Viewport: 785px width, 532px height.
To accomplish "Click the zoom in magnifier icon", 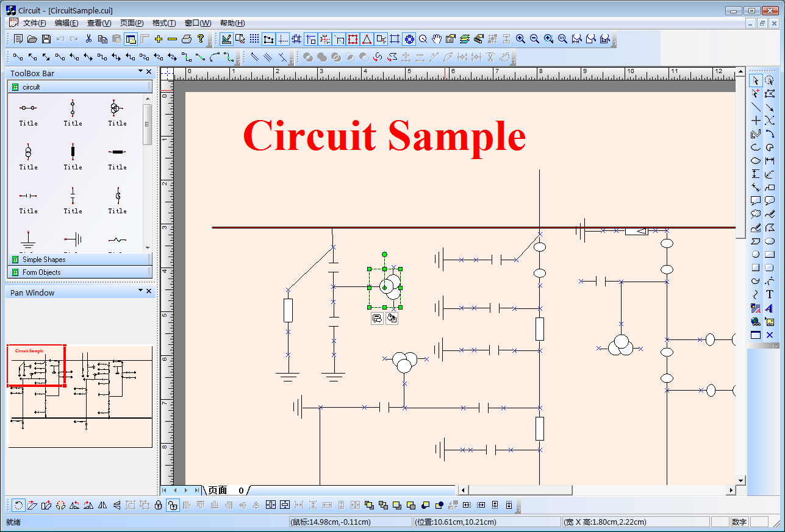I will (520, 39).
